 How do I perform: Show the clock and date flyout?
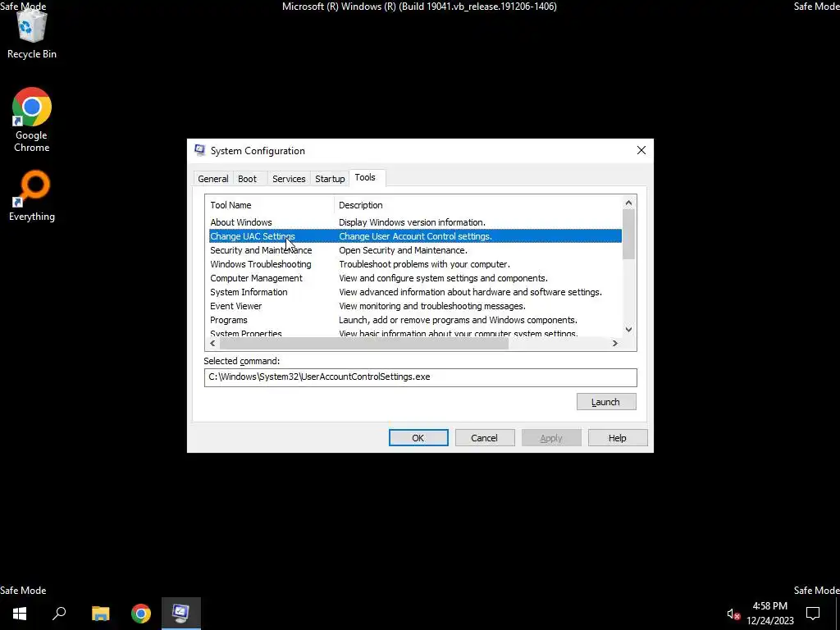coord(769,614)
